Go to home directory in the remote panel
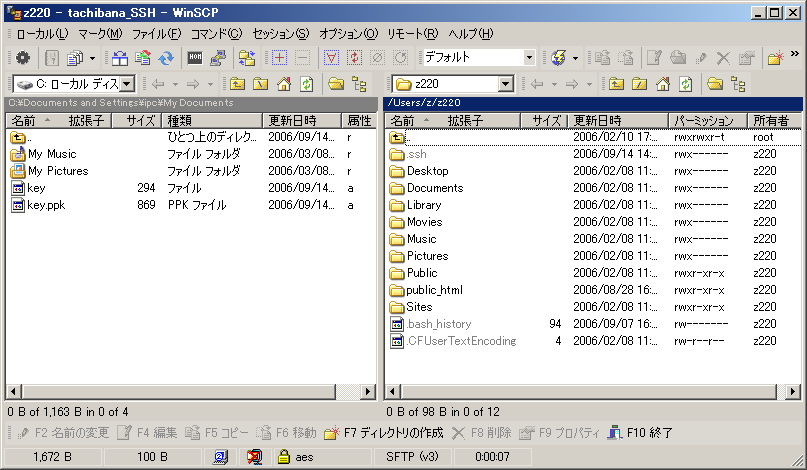Image resolution: width=807 pixels, height=470 pixels. click(663, 83)
